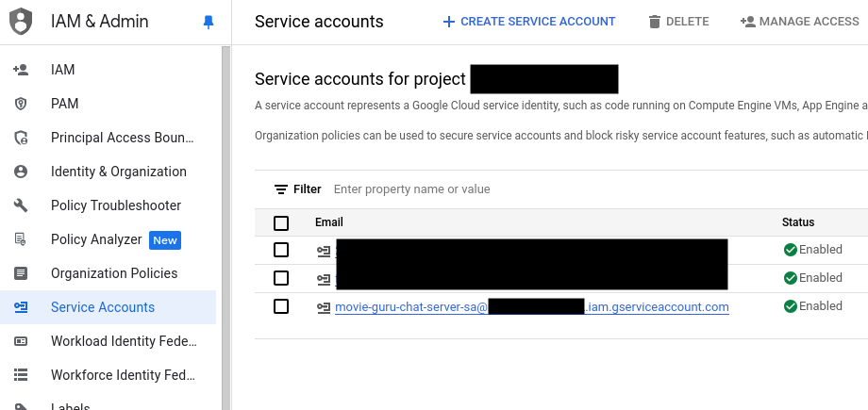Click Manage Access button in toolbar
The width and height of the screenshot is (868, 410).
(x=798, y=22)
